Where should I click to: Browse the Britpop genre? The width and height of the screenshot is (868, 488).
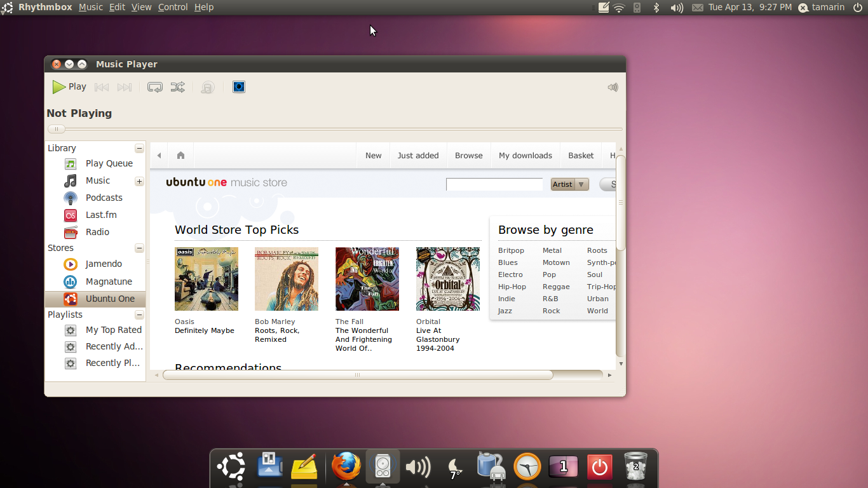pos(511,250)
